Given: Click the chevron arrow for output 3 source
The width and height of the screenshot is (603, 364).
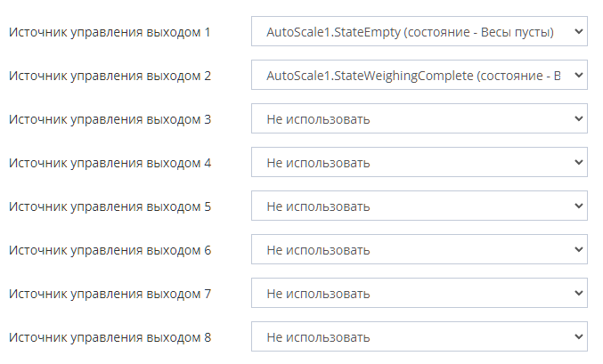Looking at the screenshot, I should coord(578,119).
